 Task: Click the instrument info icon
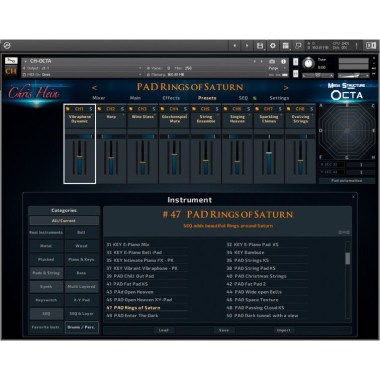pos(283,61)
